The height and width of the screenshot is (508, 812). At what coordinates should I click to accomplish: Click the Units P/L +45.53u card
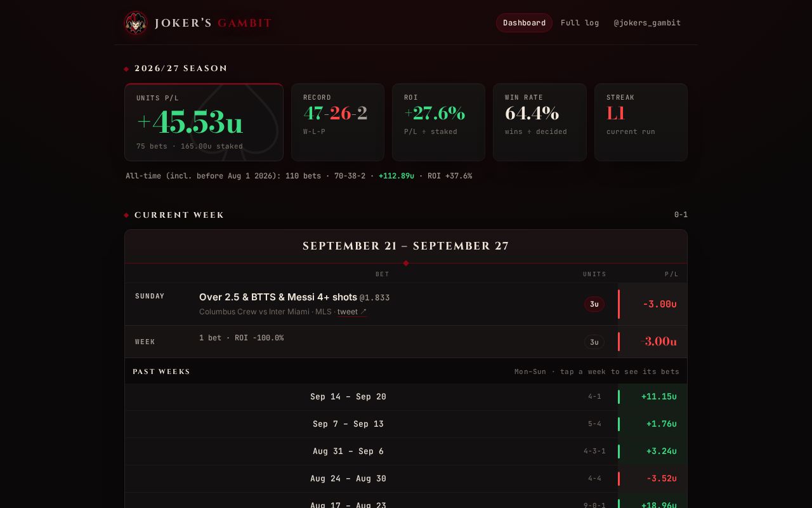(x=204, y=122)
